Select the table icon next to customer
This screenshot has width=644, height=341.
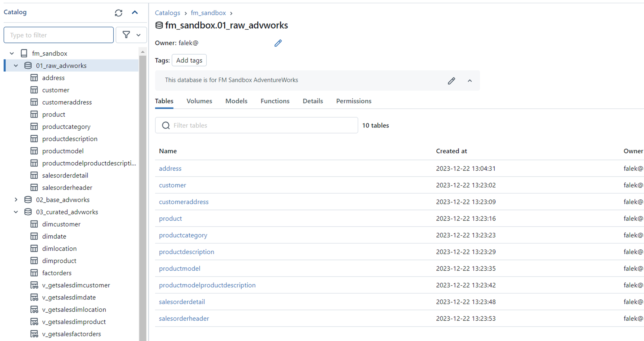point(34,90)
